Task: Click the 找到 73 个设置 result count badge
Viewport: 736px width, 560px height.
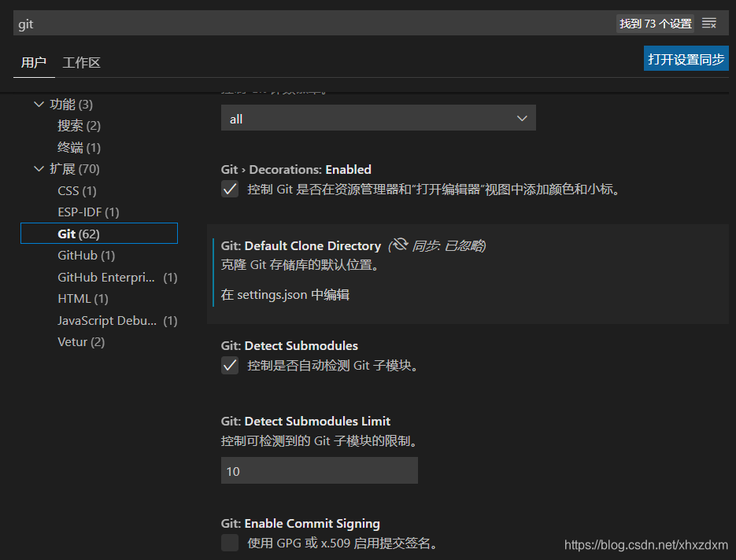Action: coord(655,24)
